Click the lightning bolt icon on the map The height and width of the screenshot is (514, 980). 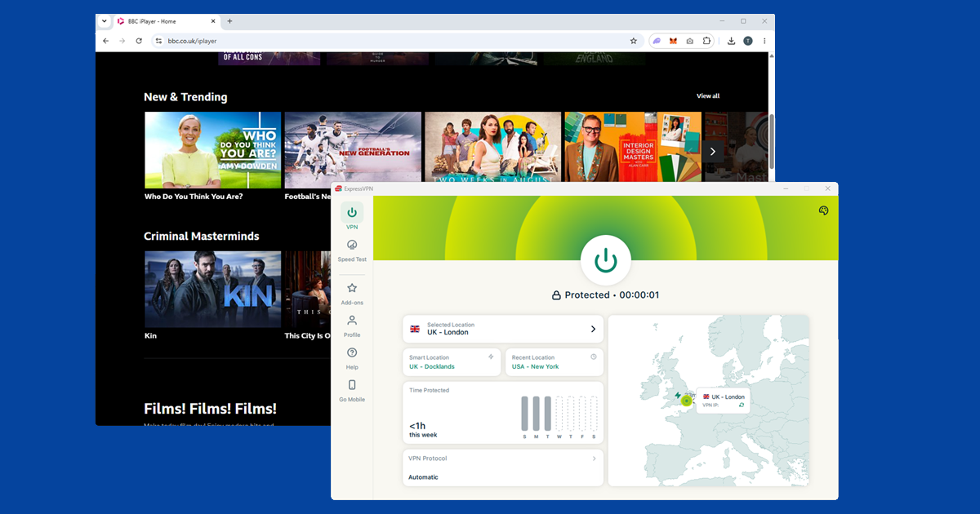pos(677,396)
